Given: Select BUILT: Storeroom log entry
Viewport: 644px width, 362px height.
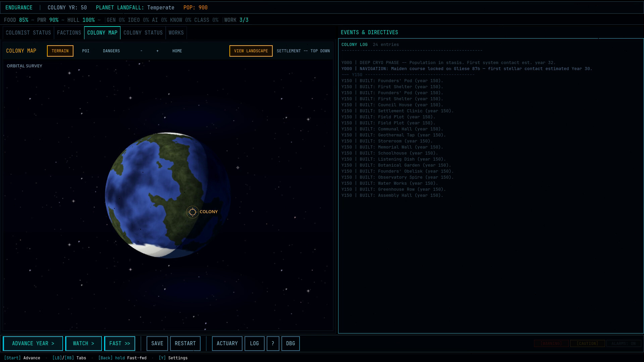Looking at the screenshot, I should [387, 141].
